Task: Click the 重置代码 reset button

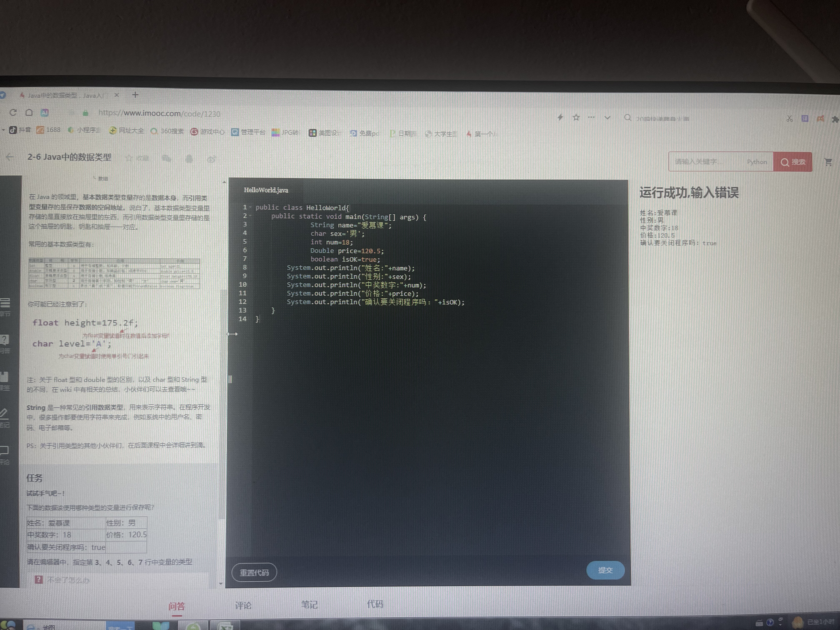Action: [x=254, y=572]
